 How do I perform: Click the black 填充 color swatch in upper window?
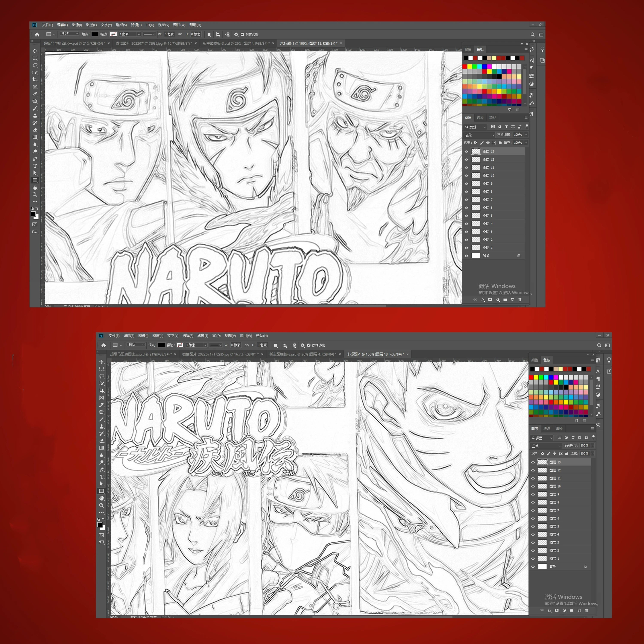point(95,34)
